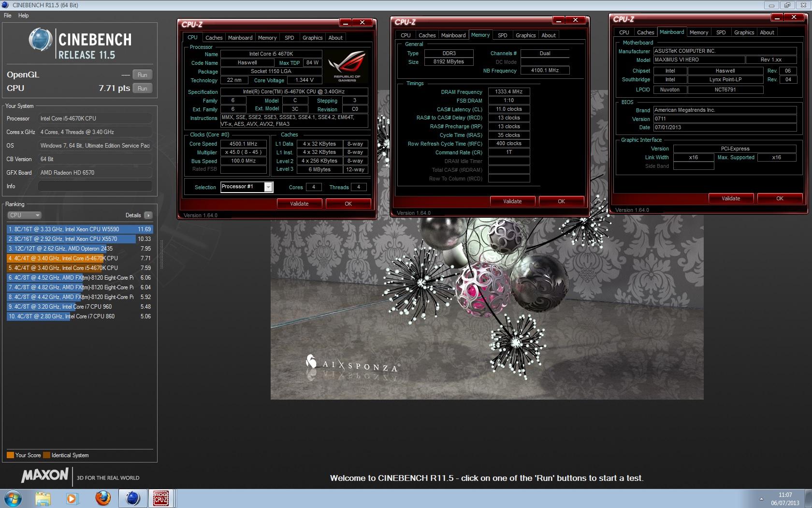This screenshot has height=508, width=812.
Task: Open the Windows Start menu orb
Action: [x=12, y=498]
